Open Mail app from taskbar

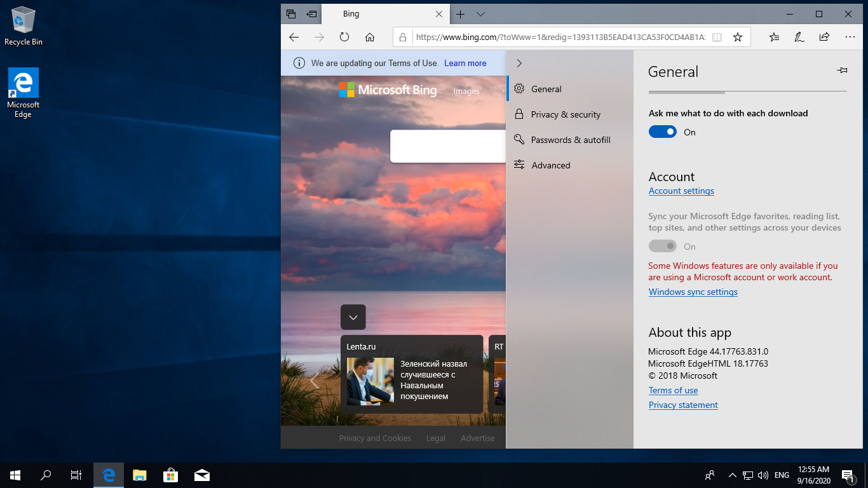pos(202,475)
